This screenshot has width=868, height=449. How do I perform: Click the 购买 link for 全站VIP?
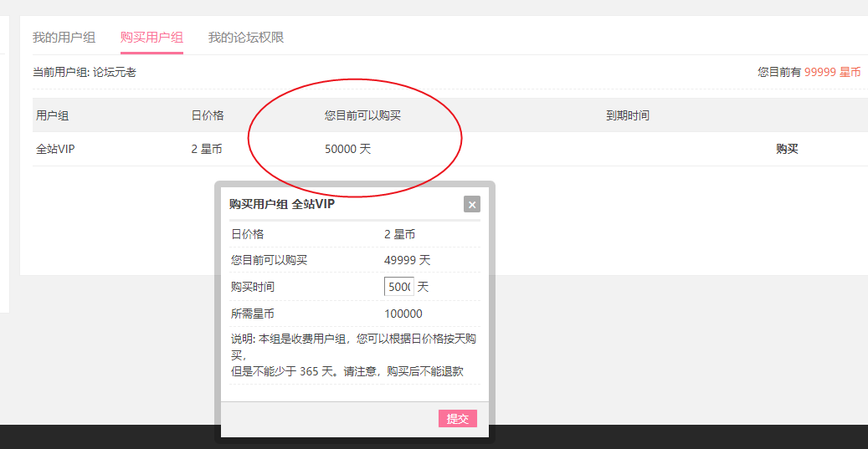pos(787,149)
